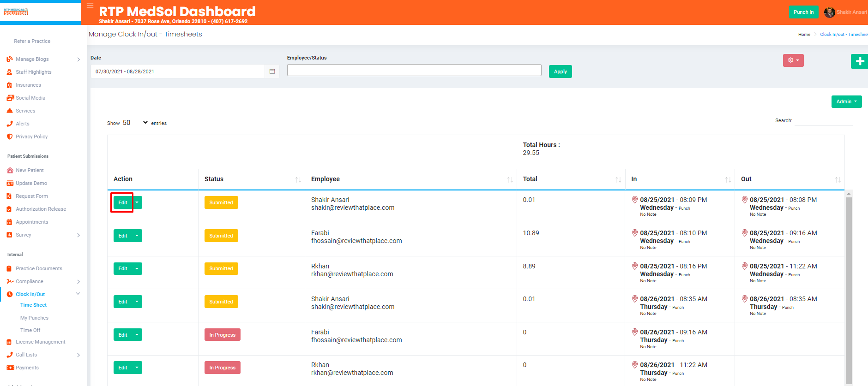
Task: Click the red gear settings button
Action: (x=793, y=60)
